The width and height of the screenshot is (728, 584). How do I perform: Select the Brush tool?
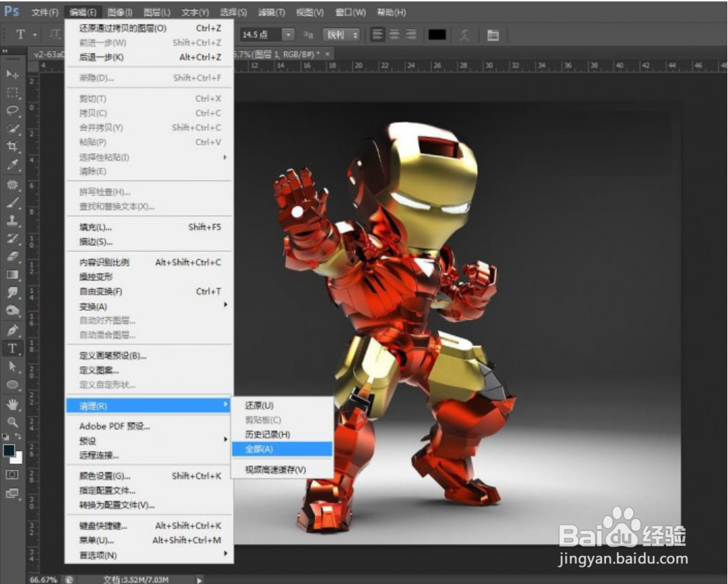coord(12,203)
